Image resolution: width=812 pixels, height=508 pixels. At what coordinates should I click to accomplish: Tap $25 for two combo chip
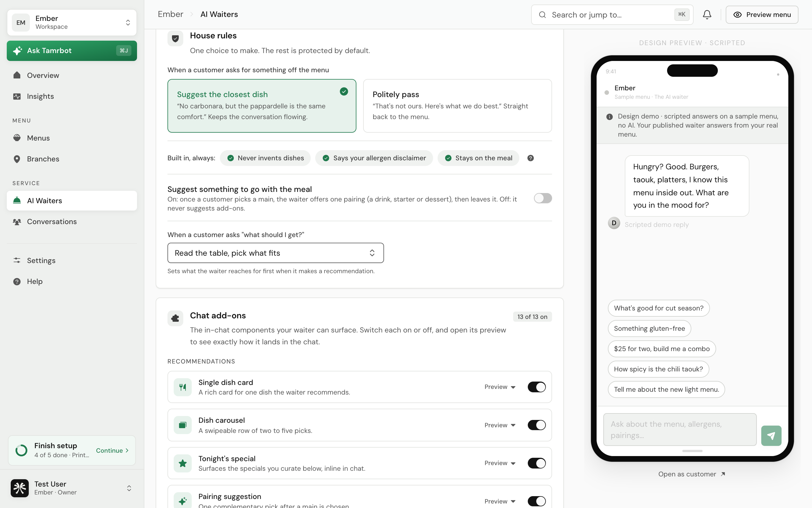click(x=662, y=349)
